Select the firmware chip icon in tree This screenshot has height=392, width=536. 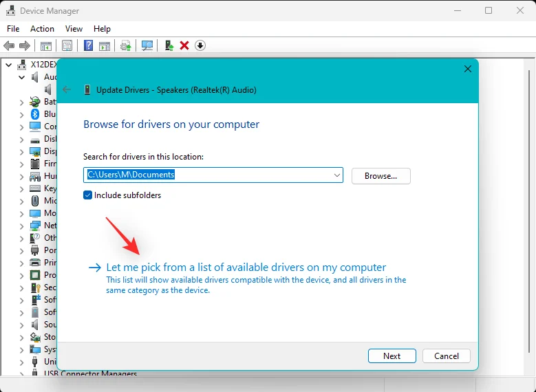(x=35, y=164)
